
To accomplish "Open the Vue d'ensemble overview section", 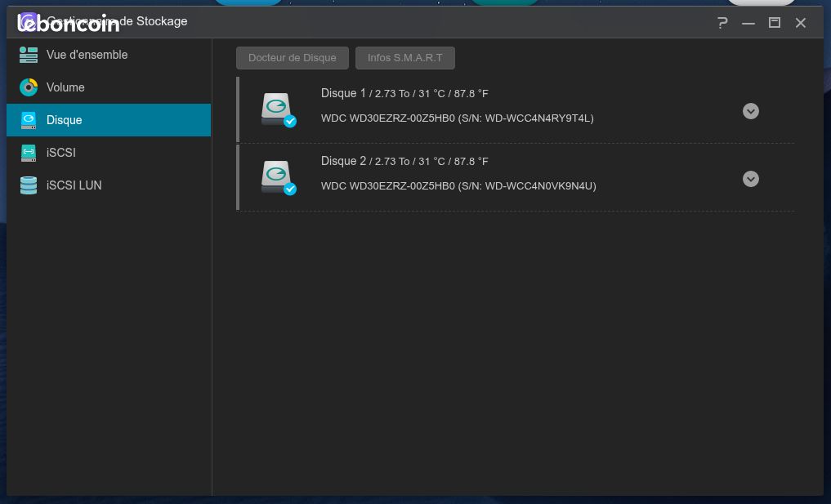I will [x=109, y=55].
